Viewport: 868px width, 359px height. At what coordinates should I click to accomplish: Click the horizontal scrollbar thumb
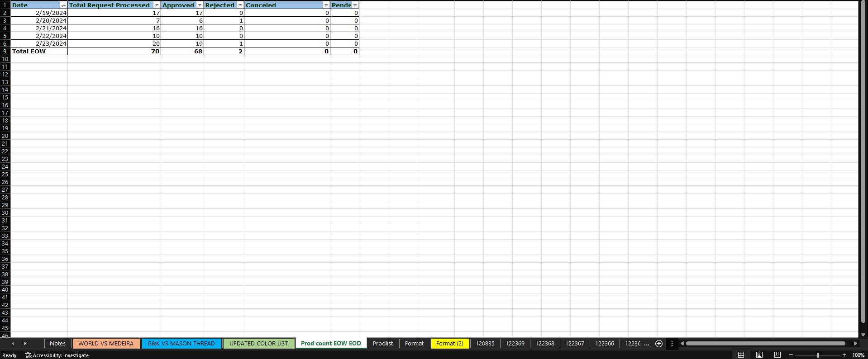(765, 344)
